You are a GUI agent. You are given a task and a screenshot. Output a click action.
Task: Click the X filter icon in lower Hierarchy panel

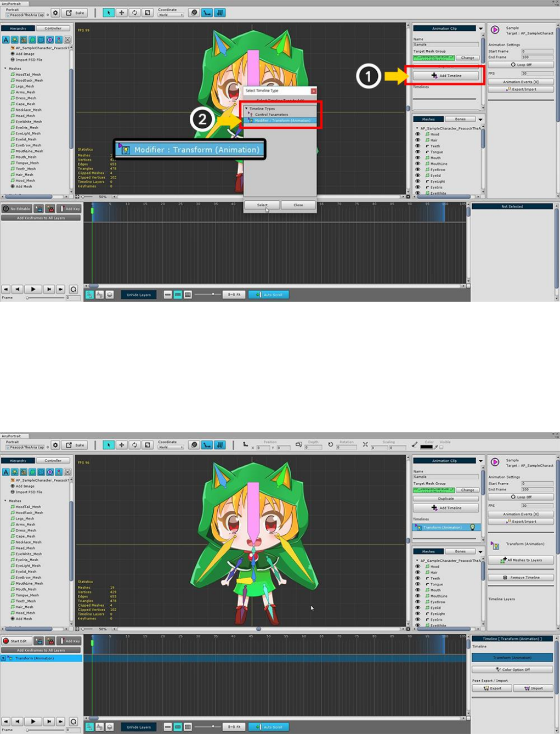(x=67, y=472)
